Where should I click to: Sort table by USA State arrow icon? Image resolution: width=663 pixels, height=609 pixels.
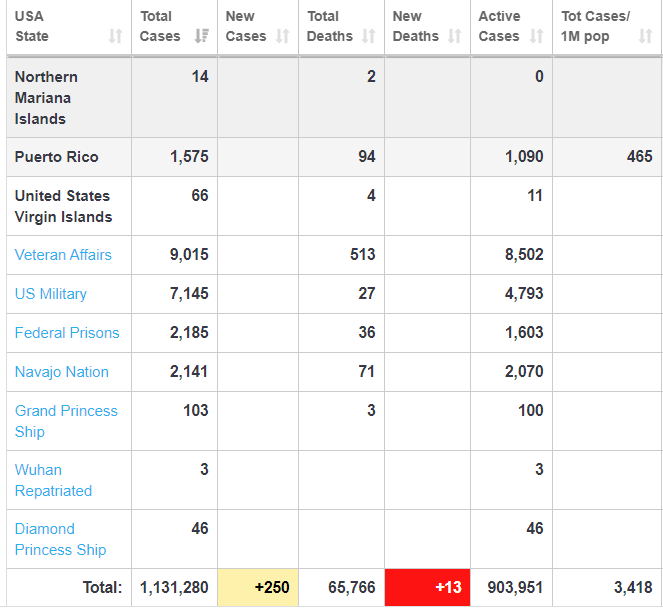(115, 37)
